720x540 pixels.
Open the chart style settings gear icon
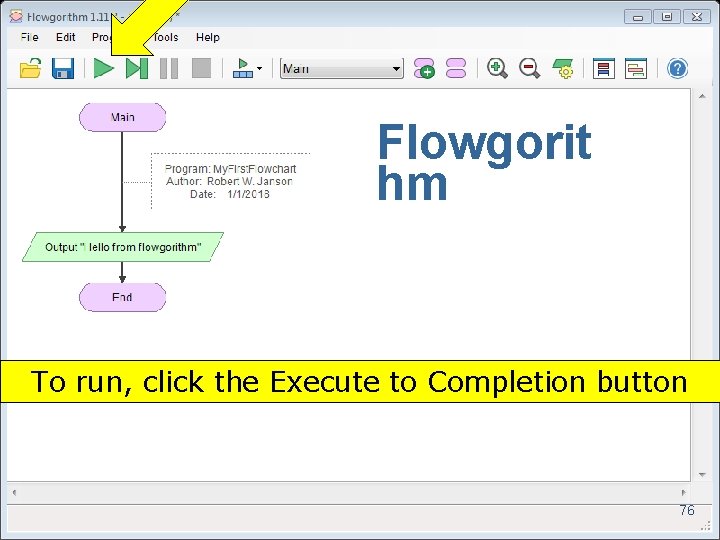tap(562, 69)
